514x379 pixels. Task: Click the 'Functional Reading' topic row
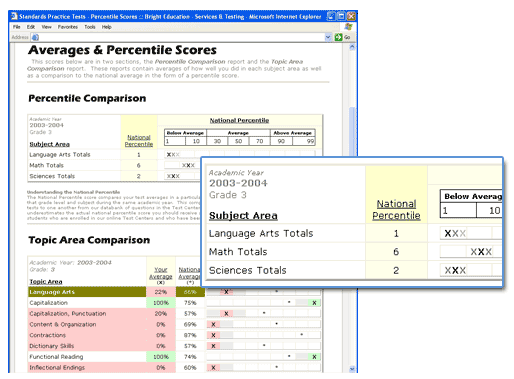(x=87, y=357)
